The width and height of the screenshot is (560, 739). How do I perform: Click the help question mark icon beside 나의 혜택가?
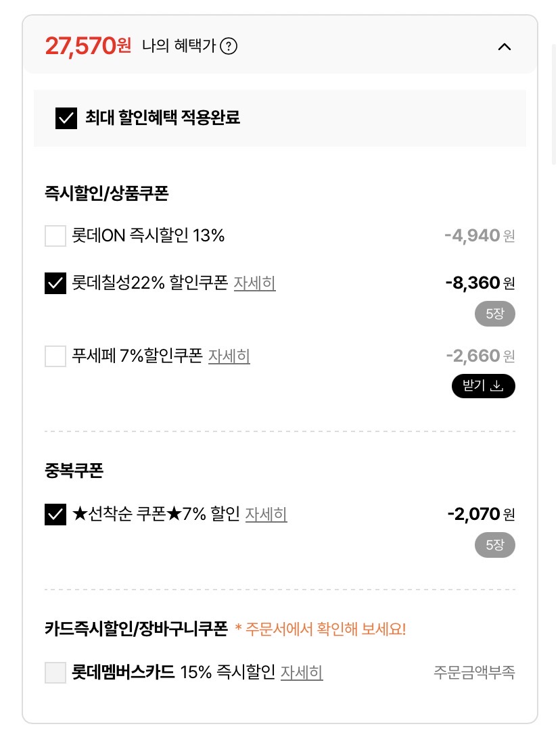pyautogui.click(x=229, y=47)
